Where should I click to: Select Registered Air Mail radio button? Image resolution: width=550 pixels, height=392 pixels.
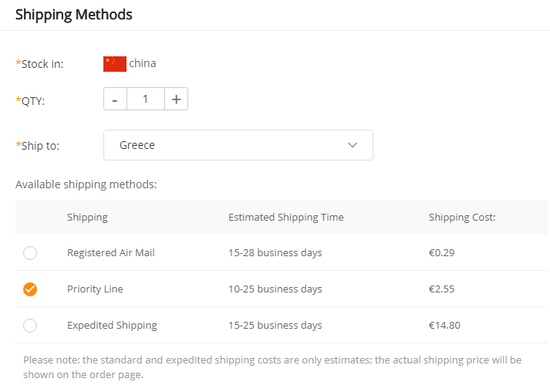click(x=30, y=253)
